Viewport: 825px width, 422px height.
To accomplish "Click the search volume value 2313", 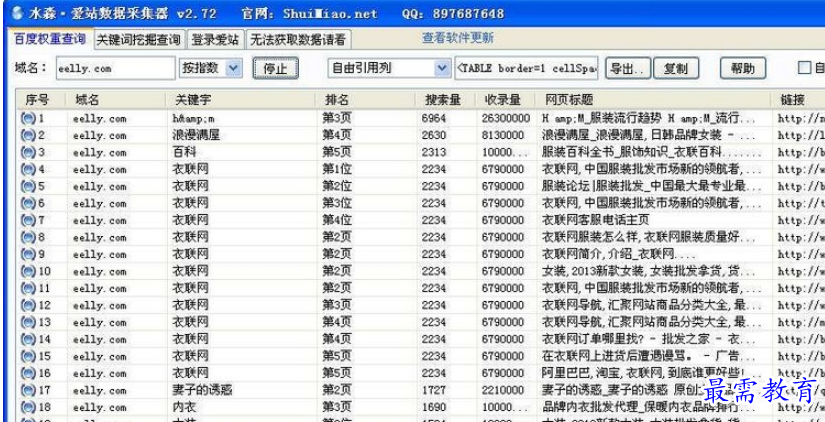I will click(434, 153).
